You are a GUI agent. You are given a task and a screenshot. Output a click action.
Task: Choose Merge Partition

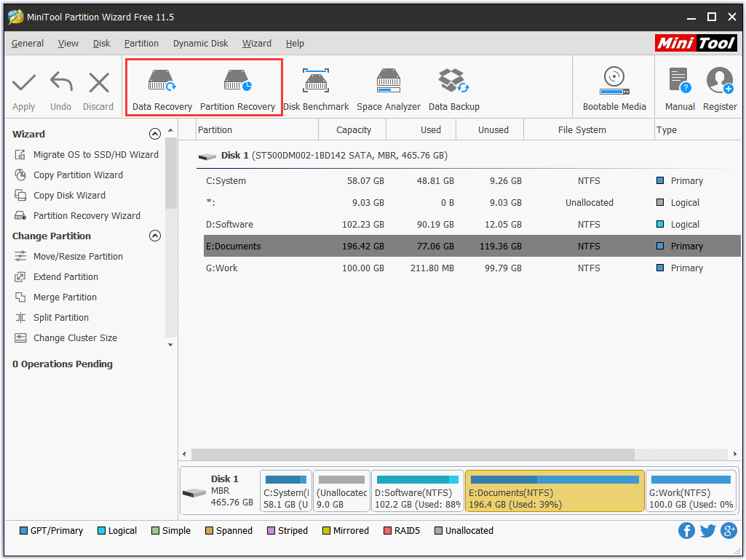click(55, 297)
